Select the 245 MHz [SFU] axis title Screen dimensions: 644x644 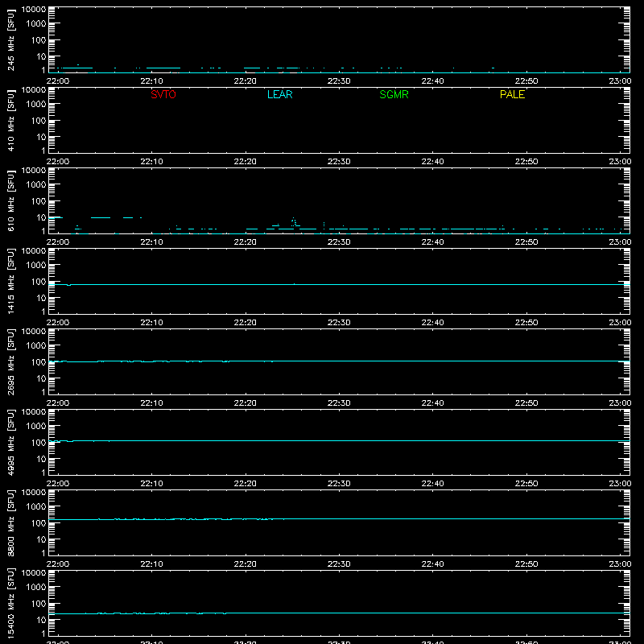tap(10, 39)
